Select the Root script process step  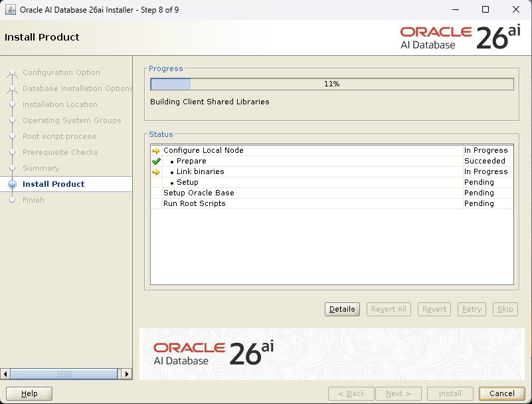pos(59,136)
